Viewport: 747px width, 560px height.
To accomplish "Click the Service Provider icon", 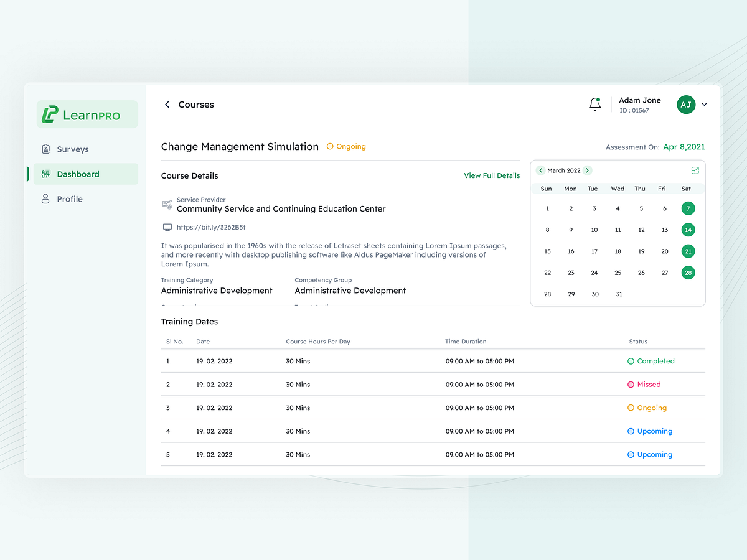I will click(x=167, y=204).
